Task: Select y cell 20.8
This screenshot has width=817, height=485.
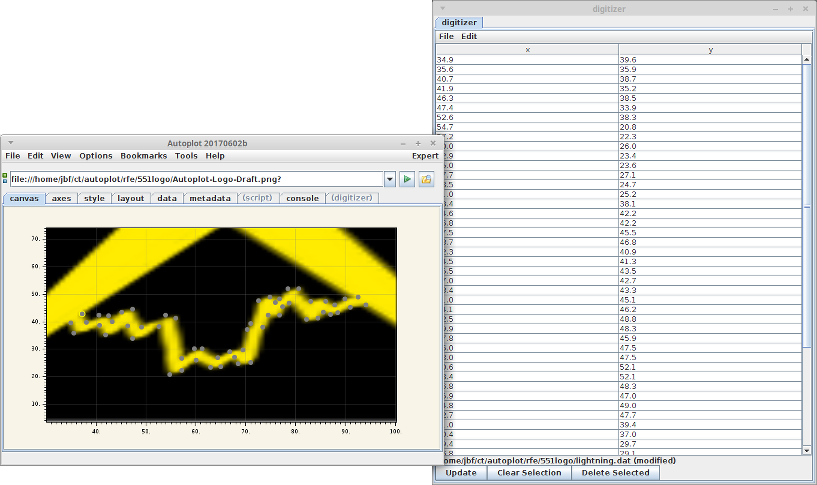Action: click(x=710, y=127)
